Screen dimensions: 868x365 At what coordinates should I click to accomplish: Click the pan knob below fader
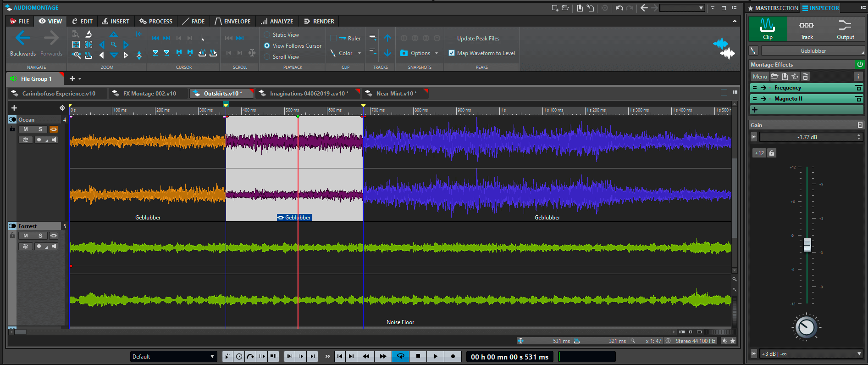(806, 327)
